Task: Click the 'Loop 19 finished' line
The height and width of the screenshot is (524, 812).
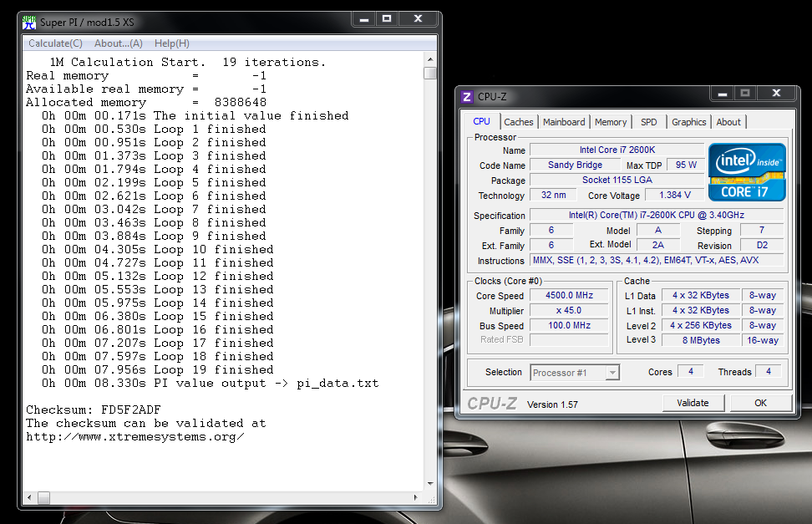Action: point(158,370)
